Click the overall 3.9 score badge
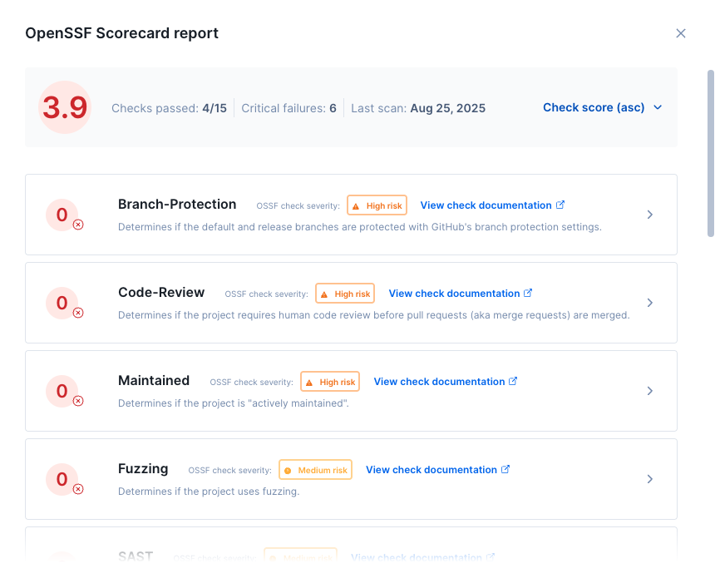715x588 pixels. 65,107
